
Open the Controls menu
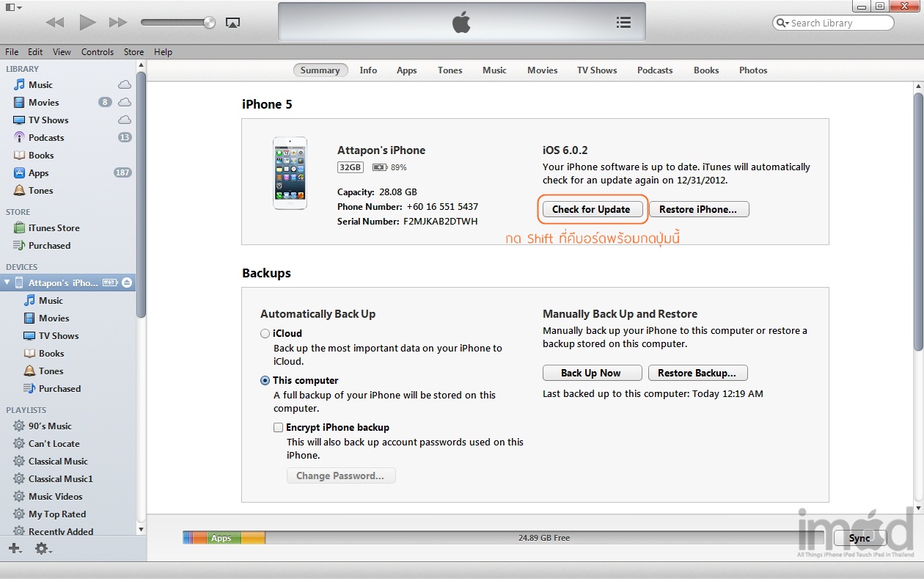(98, 52)
